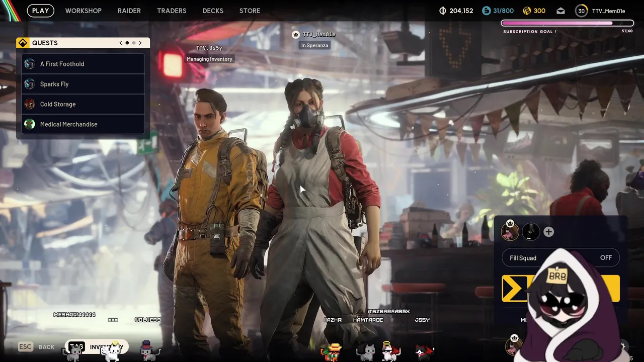The image size is (644, 362).
Task: Select the first quests page dot
Action: (127, 43)
